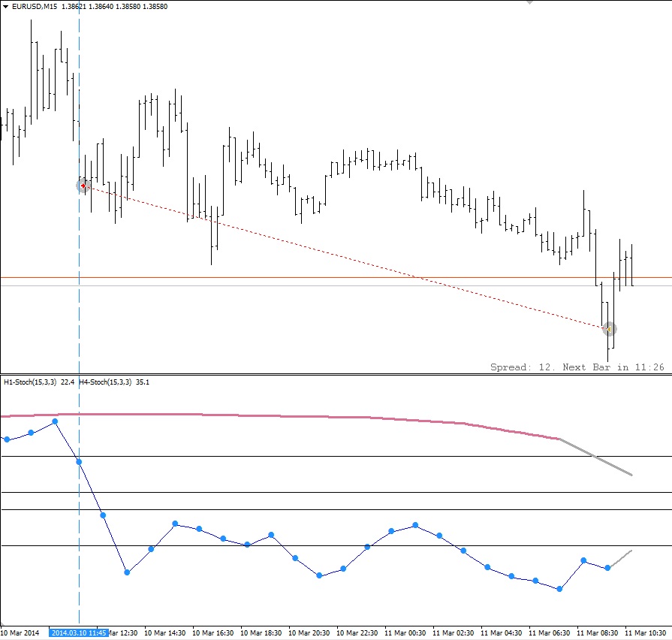Screen dimensions: 672x640
Task: Click the highlighted 2014.03.10 11:45 date label
Action: pyautogui.click(x=79, y=632)
